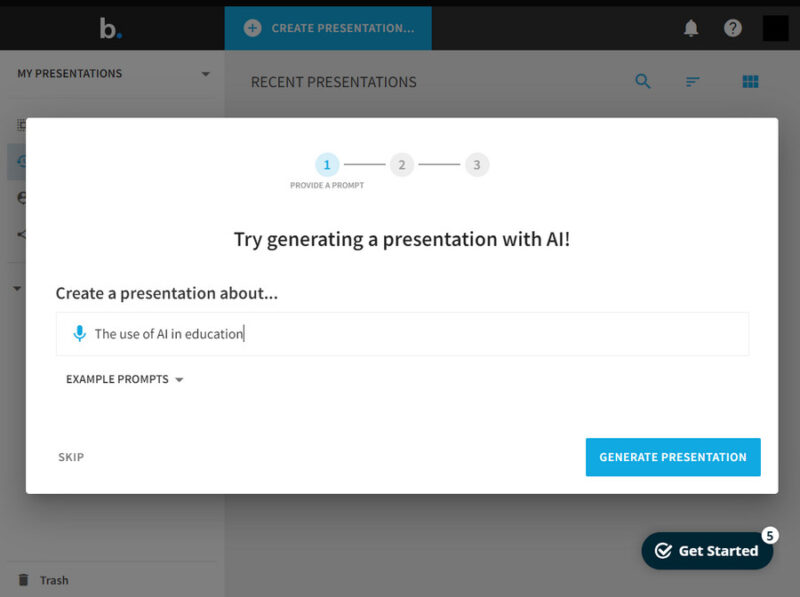Expand the Example Prompts list
Screen dimensions: 800x597
(124, 379)
